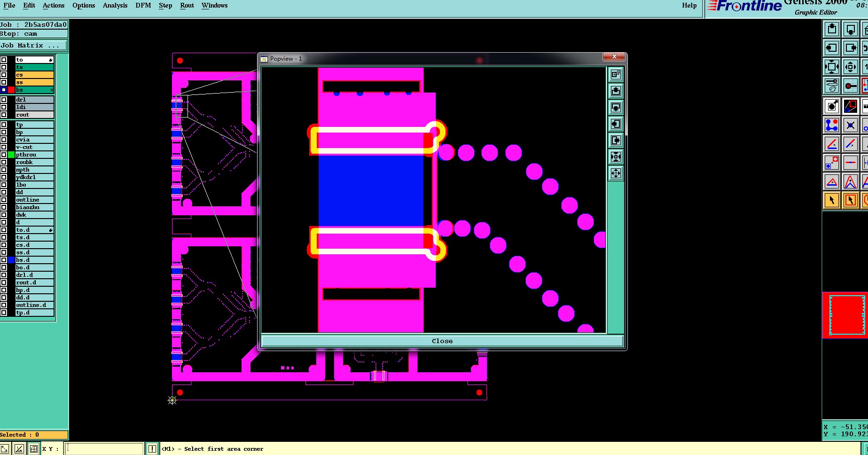Open the Help menu

689,6
